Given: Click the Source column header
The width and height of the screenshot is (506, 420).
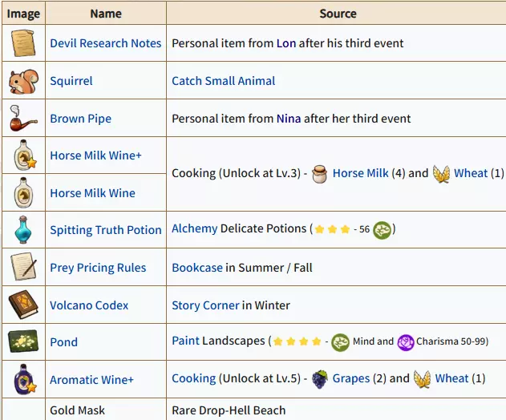Looking at the screenshot, I should (x=338, y=14).
